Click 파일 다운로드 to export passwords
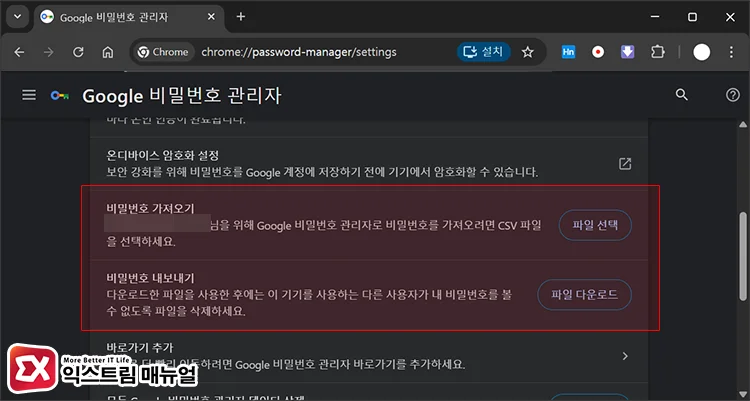The image size is (750, 401). click(x=585, y=295)
